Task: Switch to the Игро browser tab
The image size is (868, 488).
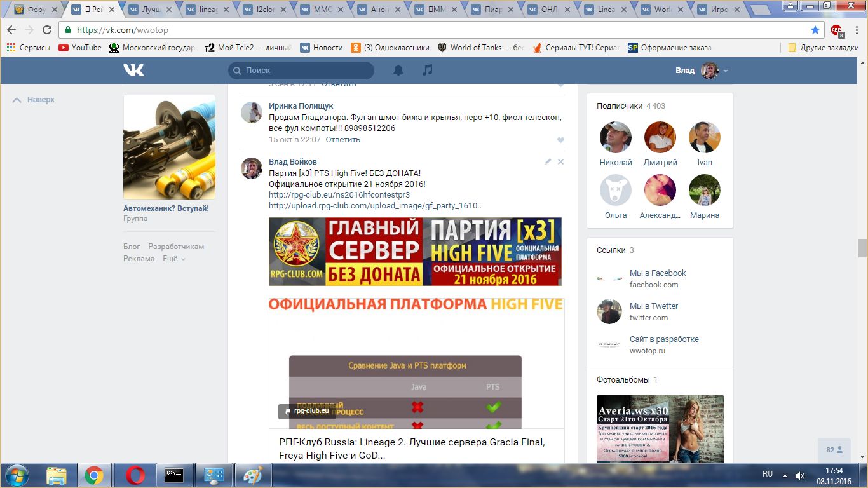Action: [x=720, y=10]
